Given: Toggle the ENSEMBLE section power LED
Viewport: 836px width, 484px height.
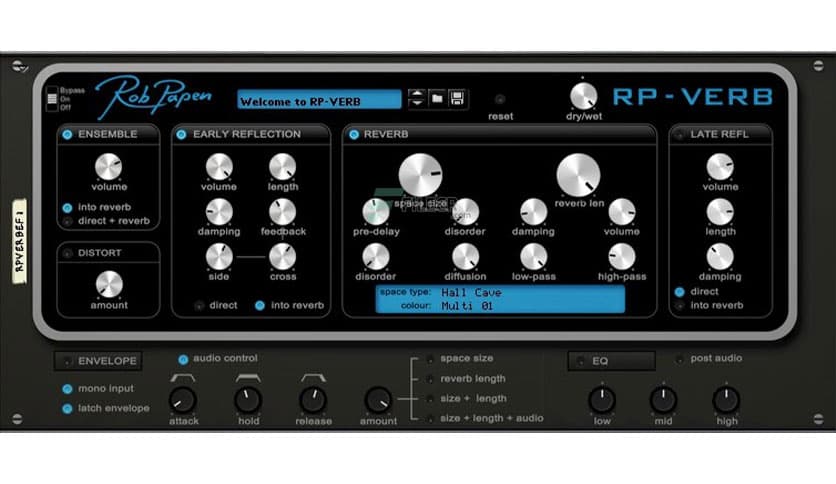Looking at the screenshot, I should [67, 134].
